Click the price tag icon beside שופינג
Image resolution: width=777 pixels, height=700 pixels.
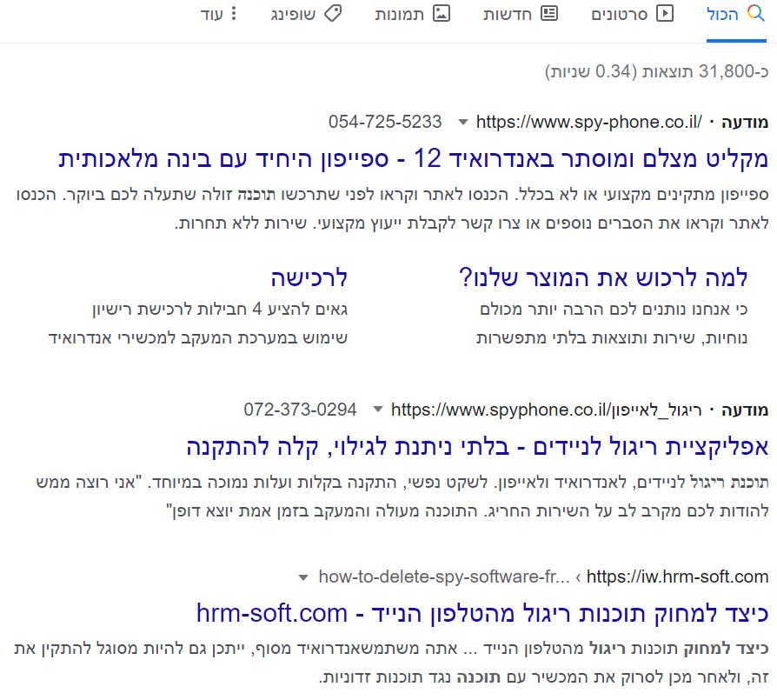[x=333, y=13]
